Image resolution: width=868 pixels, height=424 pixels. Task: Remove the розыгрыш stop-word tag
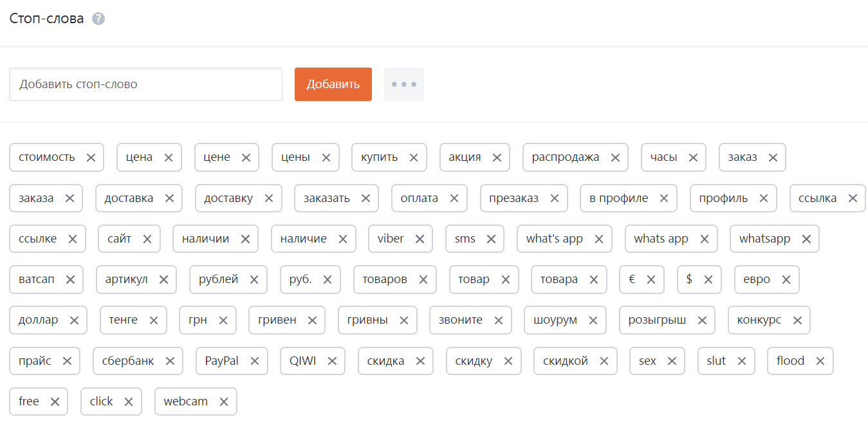tap(702, 320)
